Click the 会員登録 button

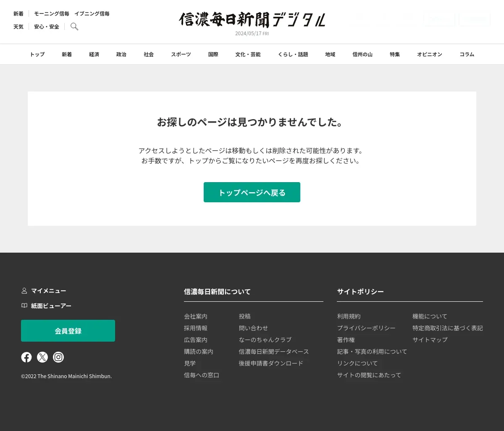click(x=68, y=331)
